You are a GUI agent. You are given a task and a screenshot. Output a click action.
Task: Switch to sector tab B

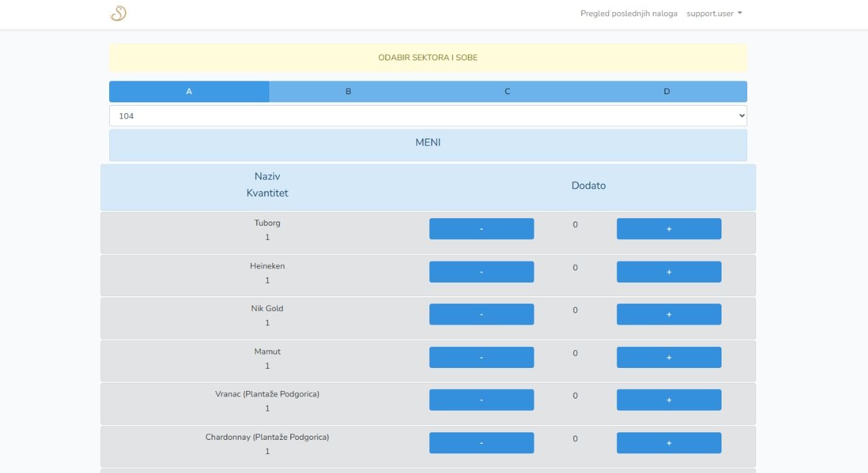click(x=349, y=91)
